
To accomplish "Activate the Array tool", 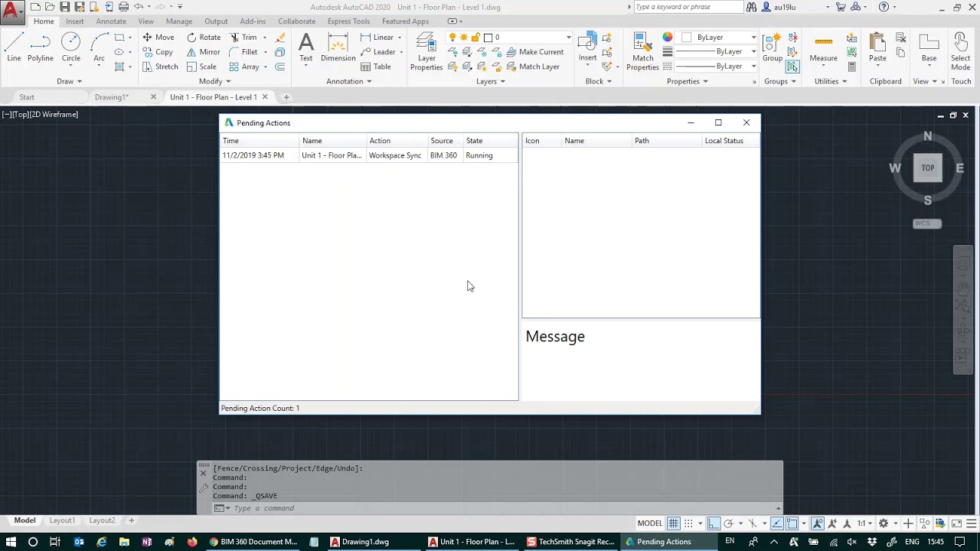I will pyautogui.click(x=244, y=67).
